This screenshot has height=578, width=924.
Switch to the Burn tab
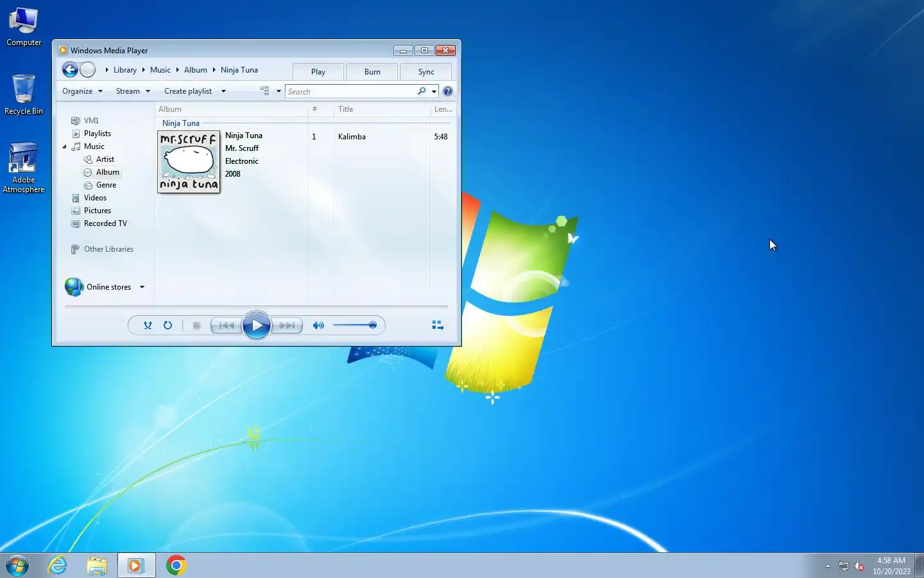tap(372, 71)
